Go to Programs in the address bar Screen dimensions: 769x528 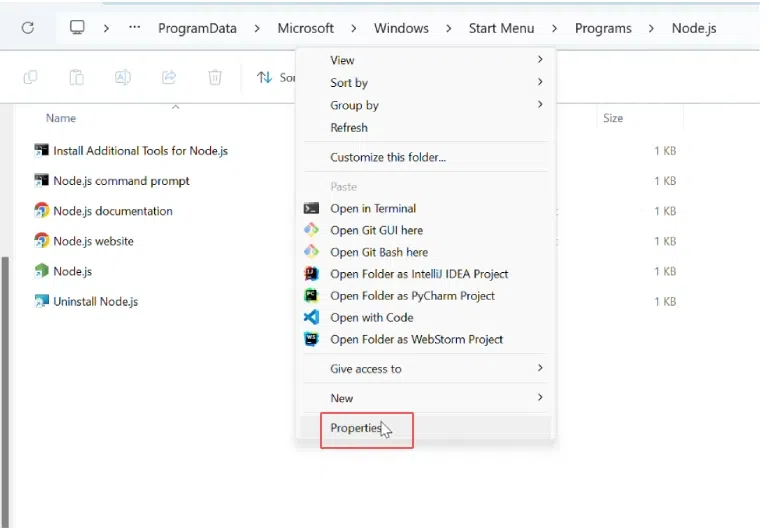(603, 28)
